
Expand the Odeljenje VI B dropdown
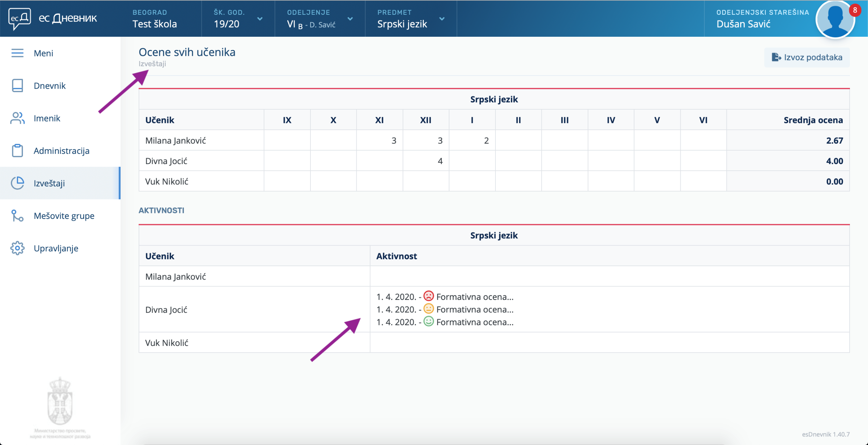(x=350, y=19)
